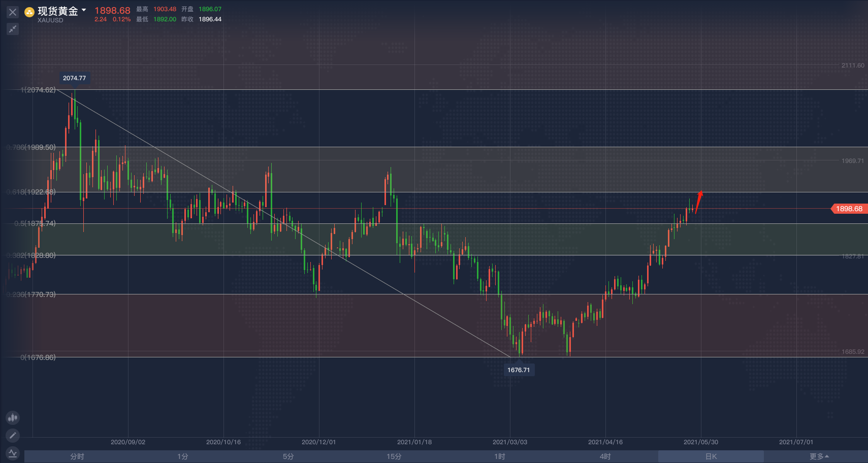Viewport: 868px width, 463px height.
Task: Click the 2021/01/18 date axis label
Action: coord(414,442)
